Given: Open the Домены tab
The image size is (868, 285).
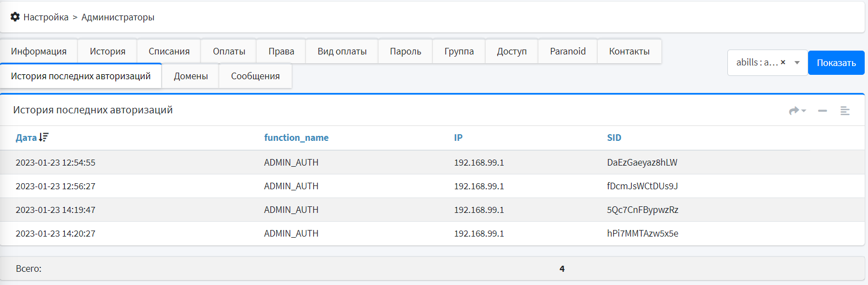Looking at the screenshot, I should pyautogui.click(x=191, y=76).
